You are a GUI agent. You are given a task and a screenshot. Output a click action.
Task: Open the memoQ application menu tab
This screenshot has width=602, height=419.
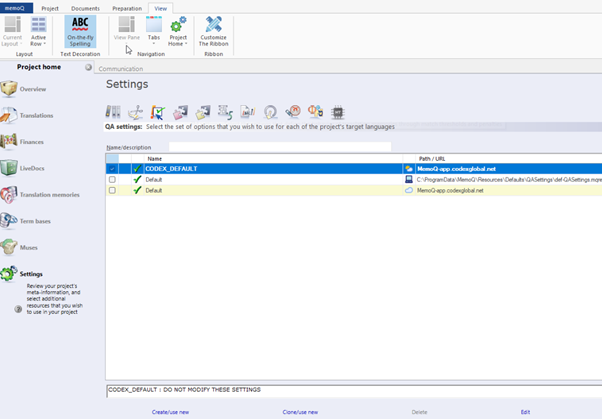(16, 8)
